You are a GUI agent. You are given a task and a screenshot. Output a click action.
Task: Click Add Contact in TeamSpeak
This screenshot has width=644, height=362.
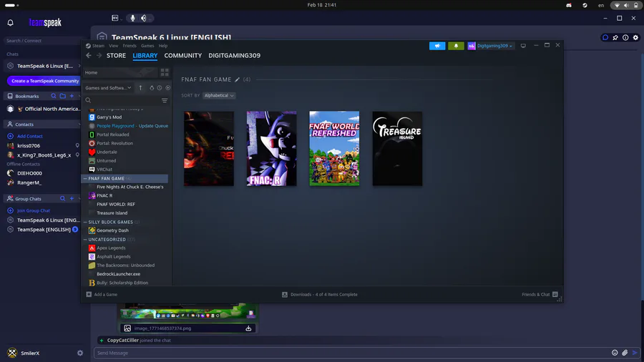click(26, 136)
